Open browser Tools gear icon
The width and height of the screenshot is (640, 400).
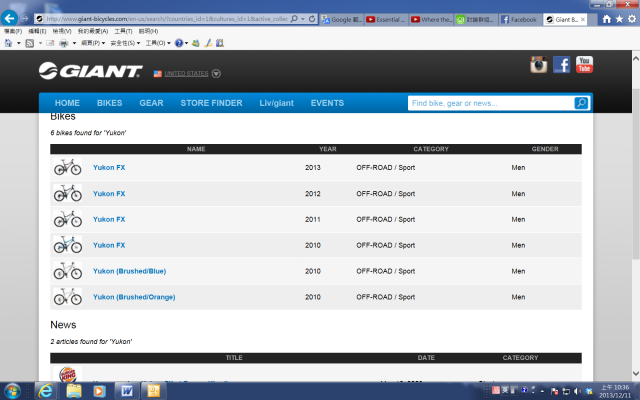point(632,19)
